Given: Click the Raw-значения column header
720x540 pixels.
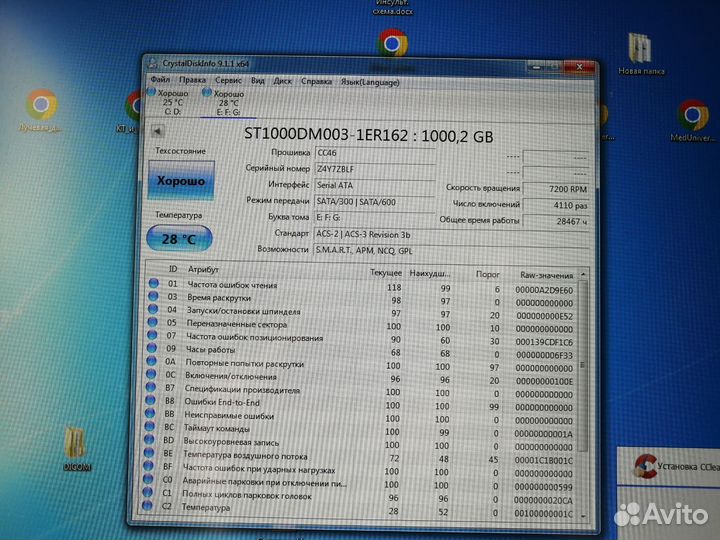Looking at the screenshot, I should pyautogui.click(x=546, y=273).
